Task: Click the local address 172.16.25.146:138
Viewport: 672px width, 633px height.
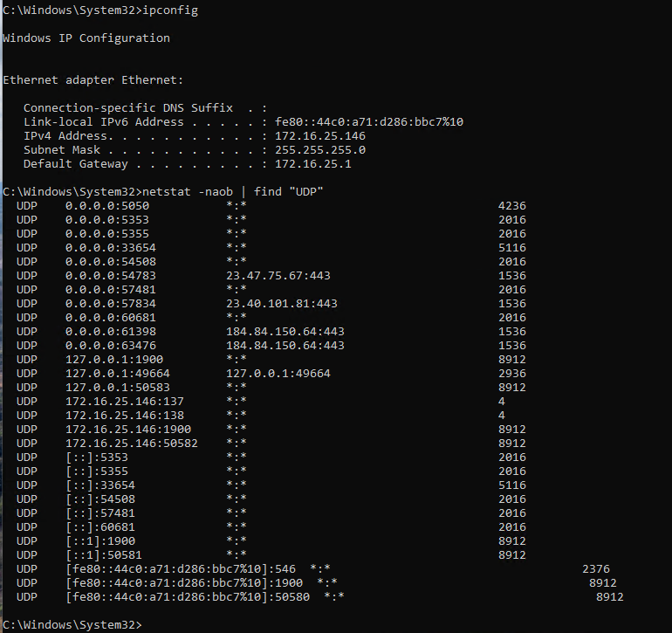Action: [125, 416]
